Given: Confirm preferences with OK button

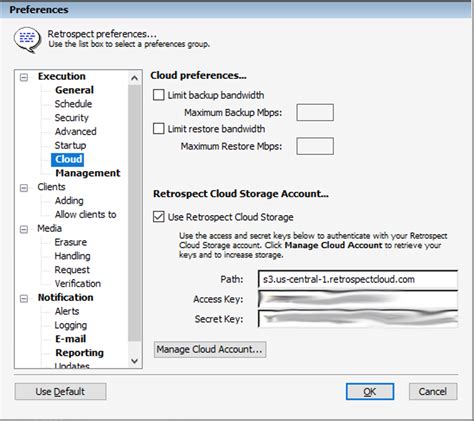Looking at the screenshot, I should click(370, 391).
